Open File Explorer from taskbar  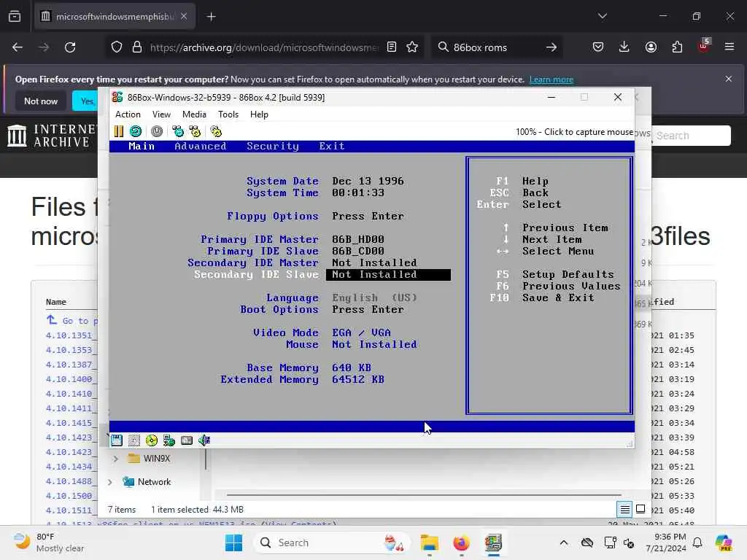pyautogui.click(x=429, y=542)
